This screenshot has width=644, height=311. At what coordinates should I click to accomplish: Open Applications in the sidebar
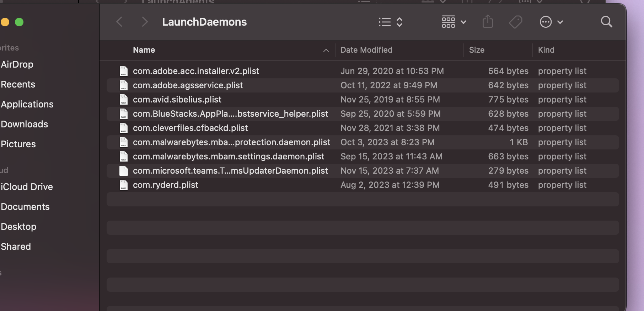point(27,104)
